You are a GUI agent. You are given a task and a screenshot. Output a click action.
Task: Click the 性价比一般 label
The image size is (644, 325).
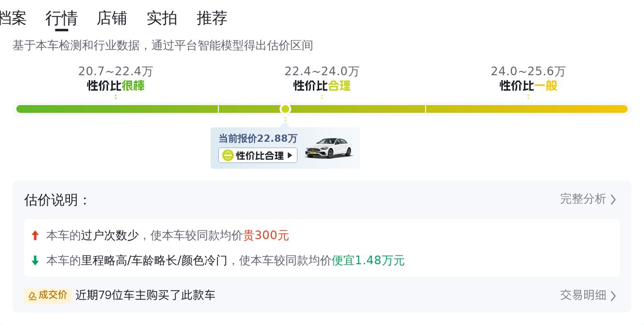point(528,86)
